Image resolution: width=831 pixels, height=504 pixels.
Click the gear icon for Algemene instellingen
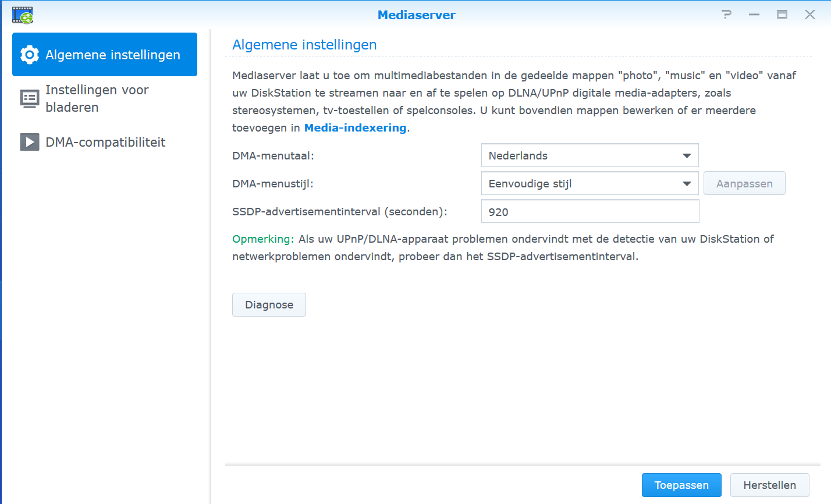point(30,55)
